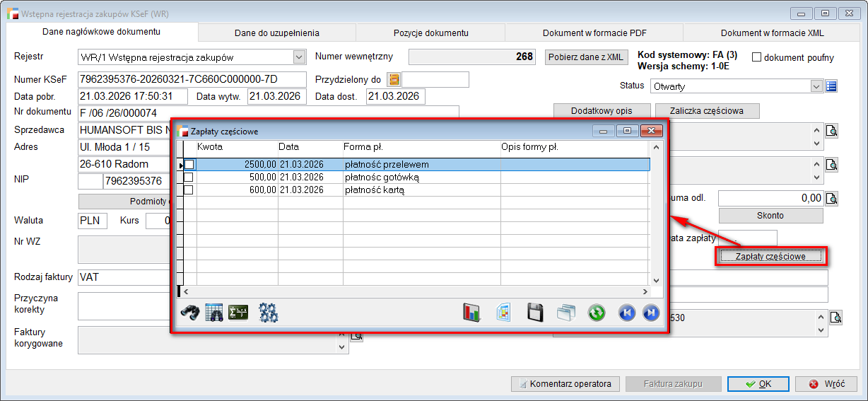Open the sum calculator icon in payments toolbar
The image size is (868, 401).
[237, 313]
